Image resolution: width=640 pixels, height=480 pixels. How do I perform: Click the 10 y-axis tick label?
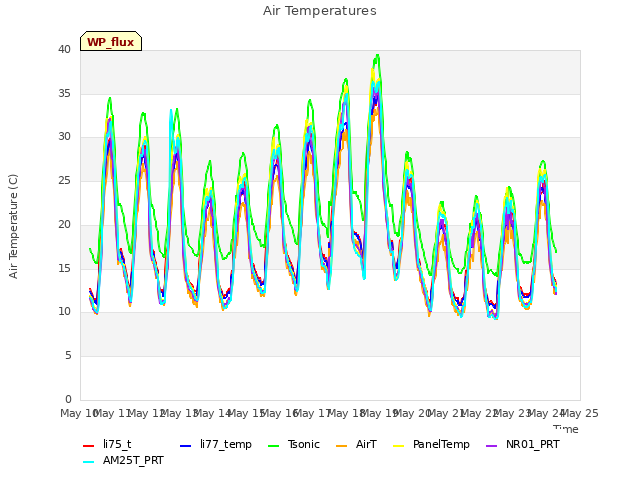pos(64,312)
